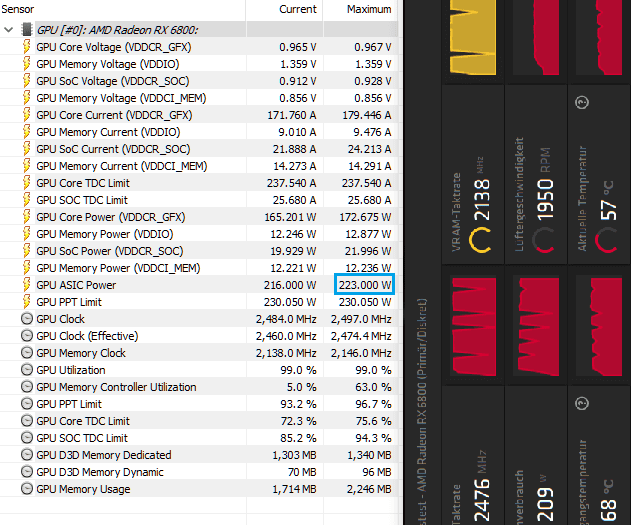The height and width of the screenshot is (525, 631).
Task: Click help icon above the 68 °C temperature tile
Action: pyautogui.click(x=582, y=403)
